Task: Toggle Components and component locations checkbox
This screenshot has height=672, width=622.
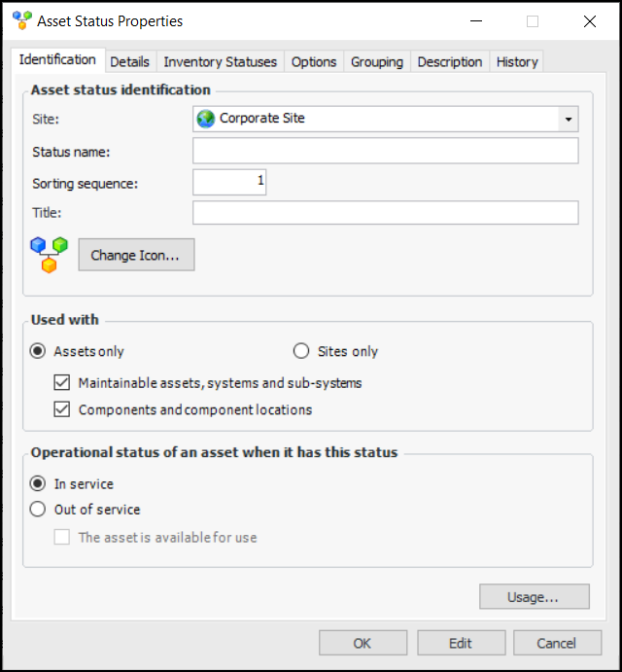Action: coord(61,409)
